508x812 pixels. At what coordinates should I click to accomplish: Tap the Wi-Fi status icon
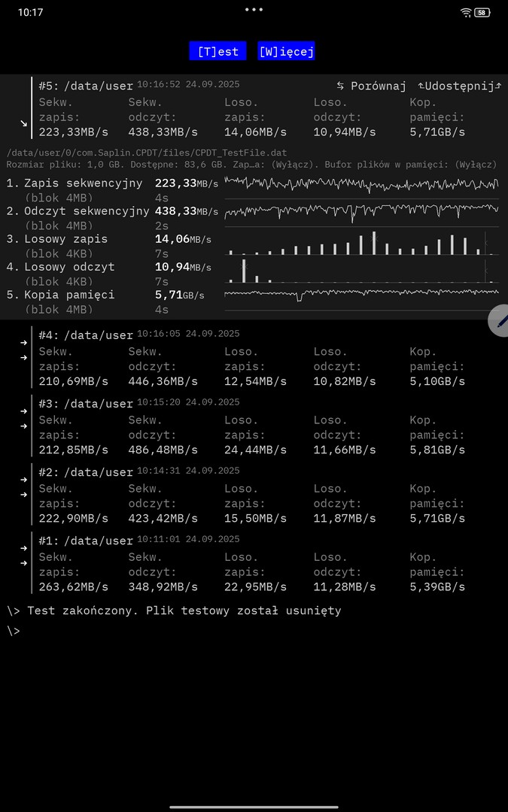coord(466,13)
